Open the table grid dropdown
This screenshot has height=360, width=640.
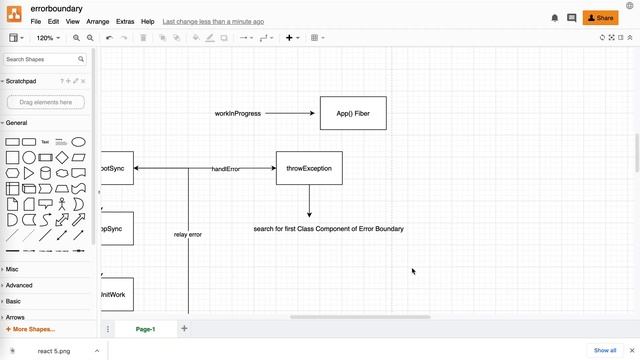point(318,38)
